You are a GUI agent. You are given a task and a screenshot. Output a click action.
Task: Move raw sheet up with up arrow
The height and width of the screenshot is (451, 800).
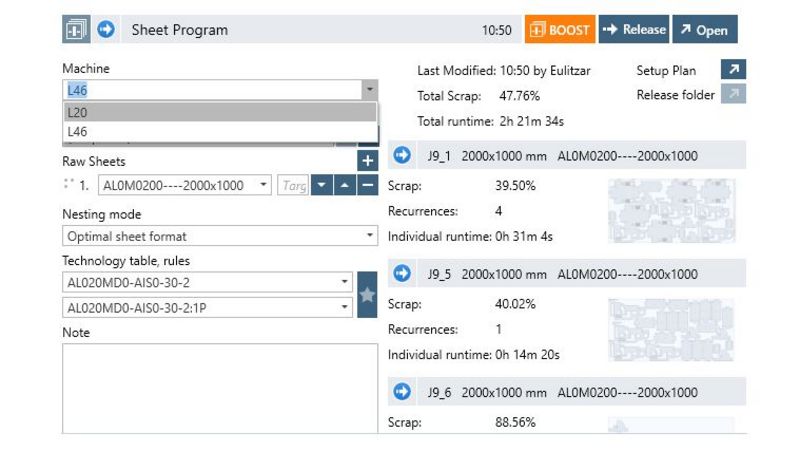[x=345, y=185]
